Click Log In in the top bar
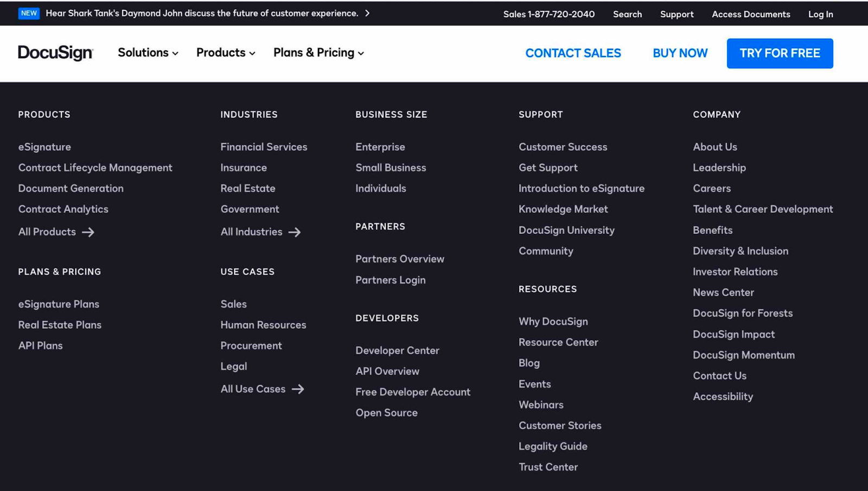The height and width of the screenshot is (491, 868). pos(820,14)
